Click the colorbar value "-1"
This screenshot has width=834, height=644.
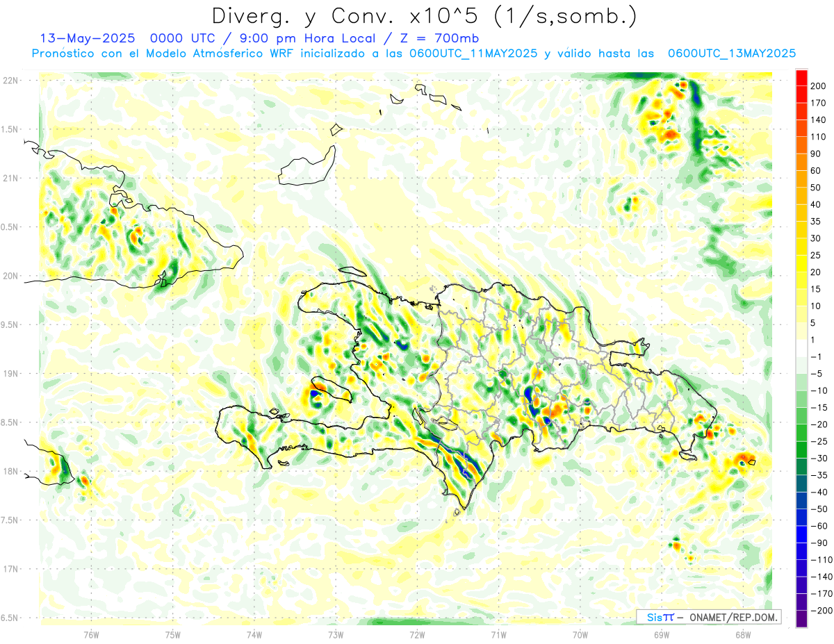tap(816, 356)
